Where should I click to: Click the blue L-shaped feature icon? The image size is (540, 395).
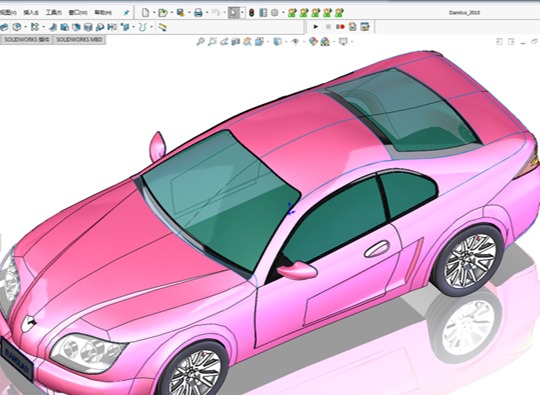coord(53,27)
